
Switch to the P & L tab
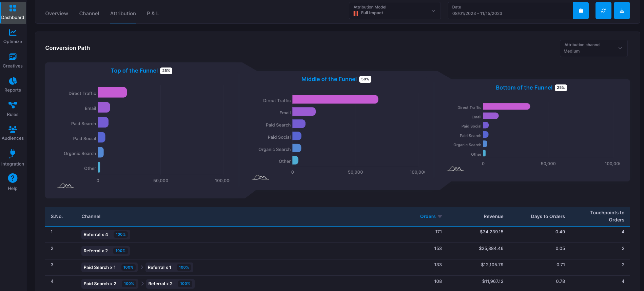(153, 14)
